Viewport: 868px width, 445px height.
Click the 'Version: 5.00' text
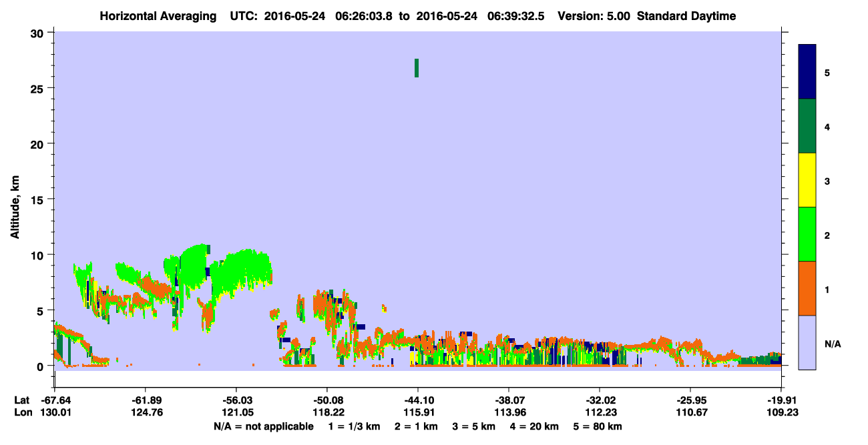[x=596, y=16]
